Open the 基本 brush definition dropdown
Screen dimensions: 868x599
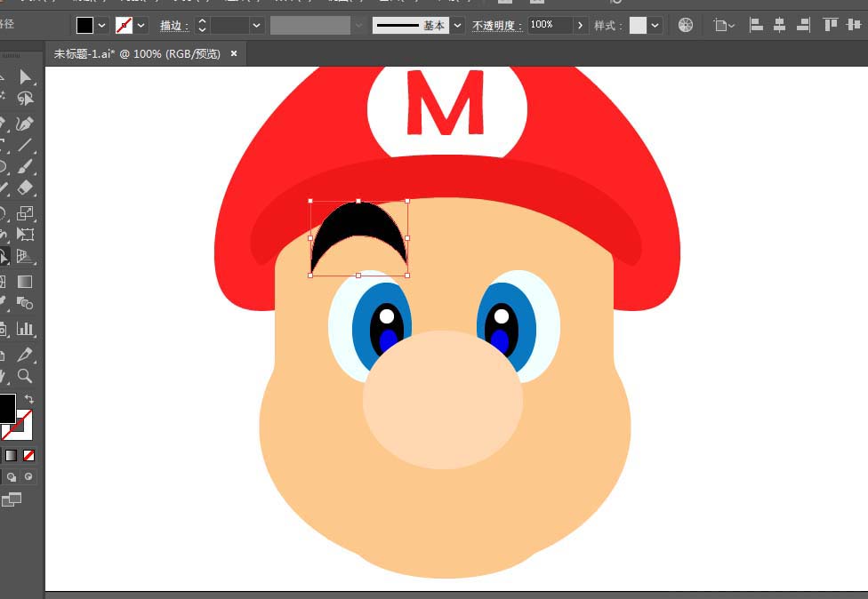(x=457, y=25)
